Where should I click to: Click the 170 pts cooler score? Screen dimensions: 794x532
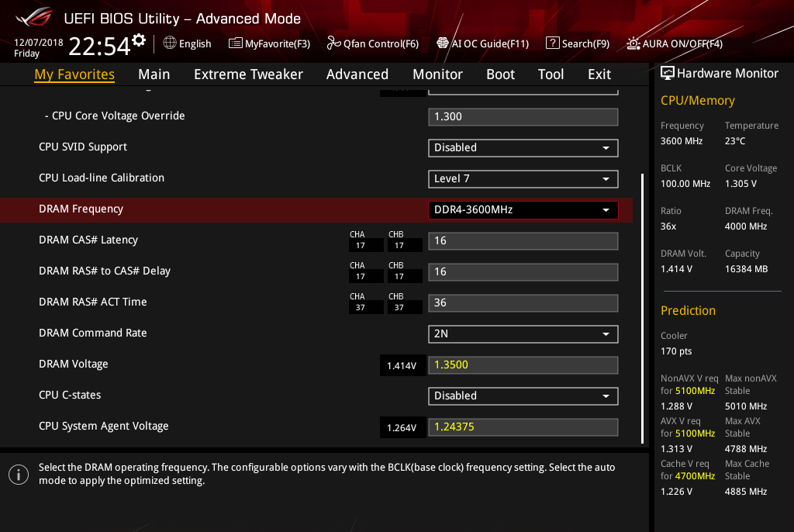pyautogui.click(x=676, y=351)
